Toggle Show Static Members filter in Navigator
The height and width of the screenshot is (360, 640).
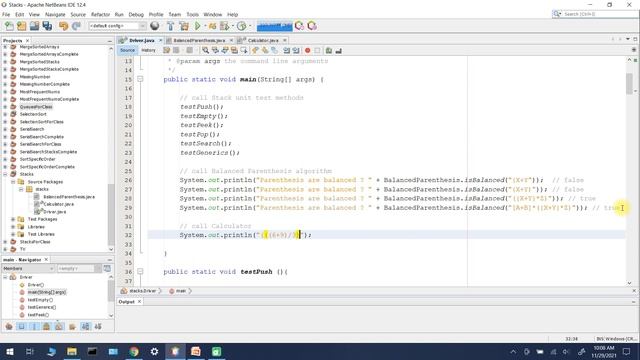coord(34,327)
